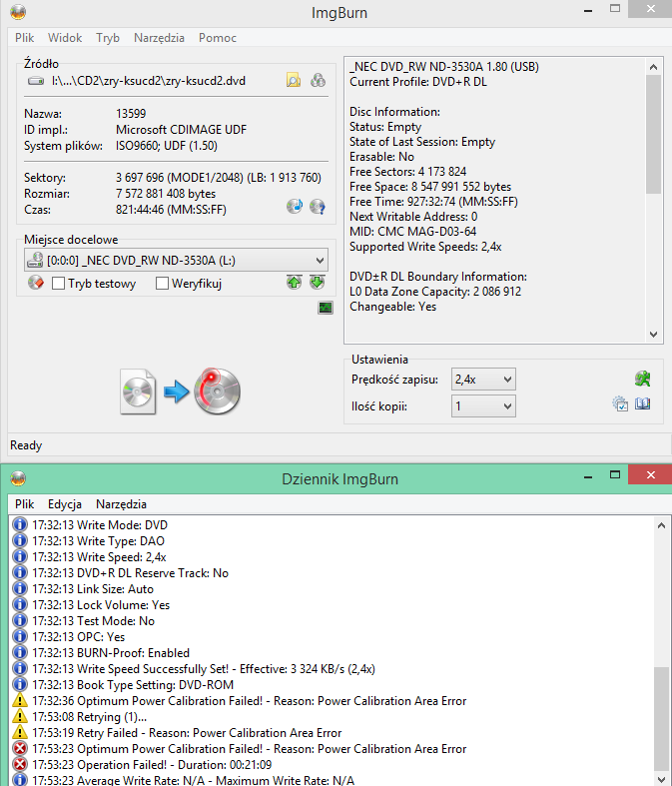This screenshot has width=672, height=786.
Task: Click the disc info panel scrollbar thumb
Action: click(653, 134)
